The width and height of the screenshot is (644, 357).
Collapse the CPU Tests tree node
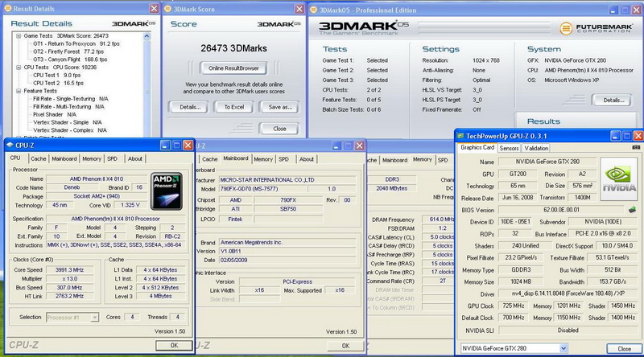click(18, 67)
